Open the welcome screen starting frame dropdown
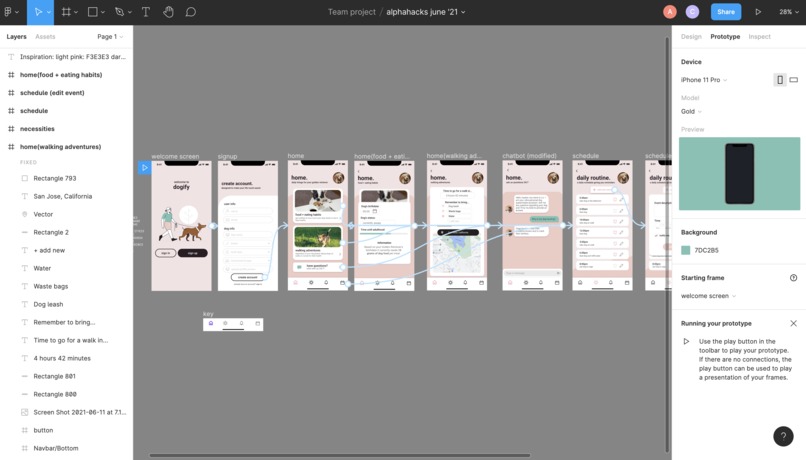The image size is (806, 460). 708,296
